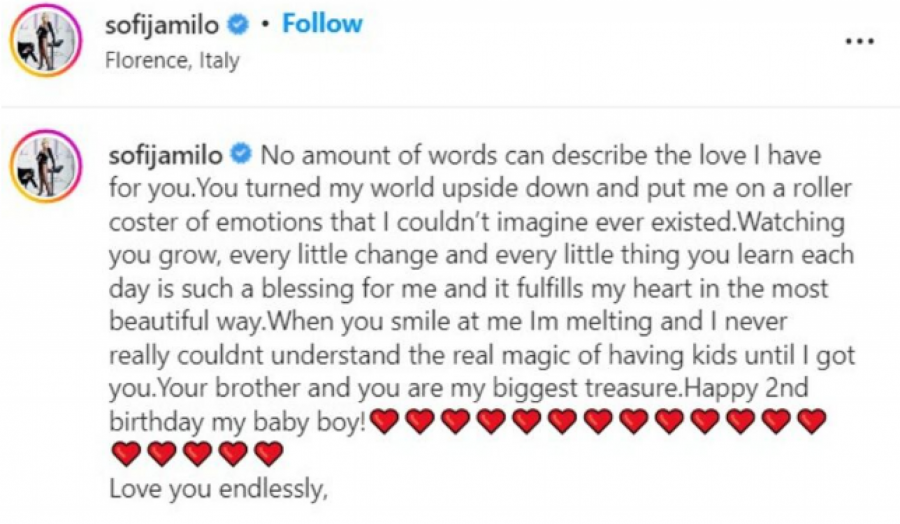The width and height of the screenshot is (900, 524).
Task: Click the caption profile avatar
Action: (45, 164)
